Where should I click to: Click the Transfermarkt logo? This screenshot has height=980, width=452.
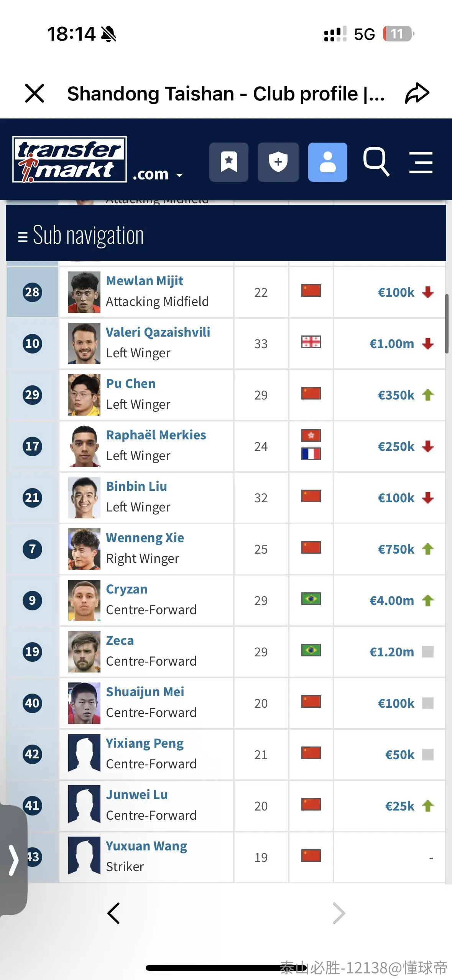click(69, 159)
